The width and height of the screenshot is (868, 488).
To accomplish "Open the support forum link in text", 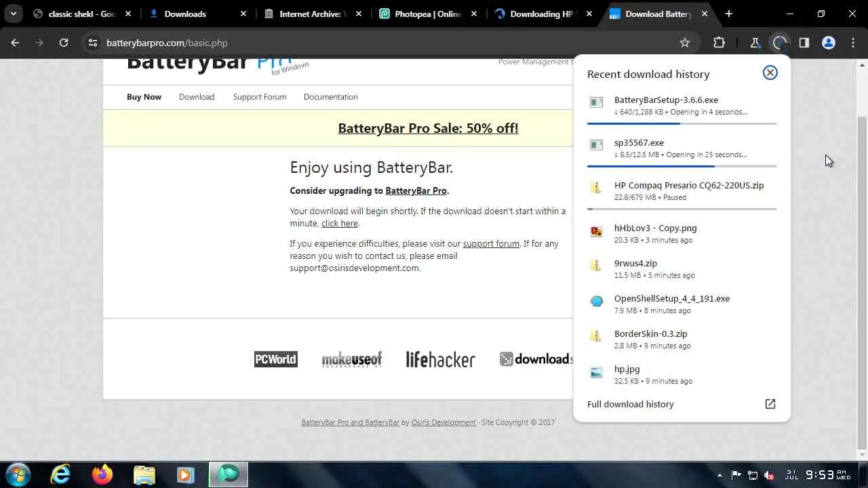I will [491, 243].
